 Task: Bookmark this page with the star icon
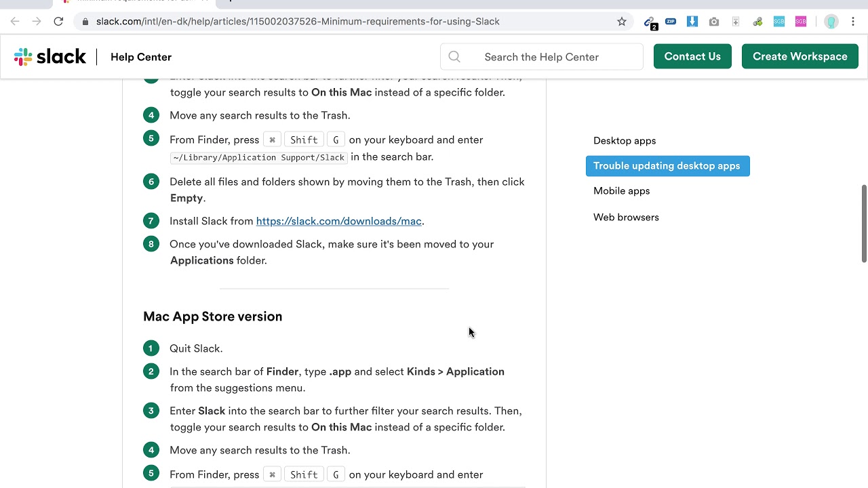[x=622, y=22]
